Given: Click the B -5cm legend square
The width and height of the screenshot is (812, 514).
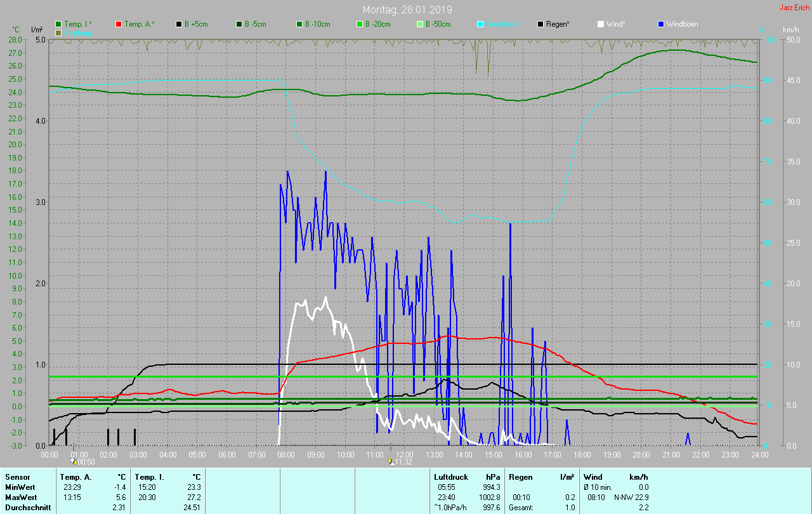Looking at the screenshot, I should coord(240,24).
